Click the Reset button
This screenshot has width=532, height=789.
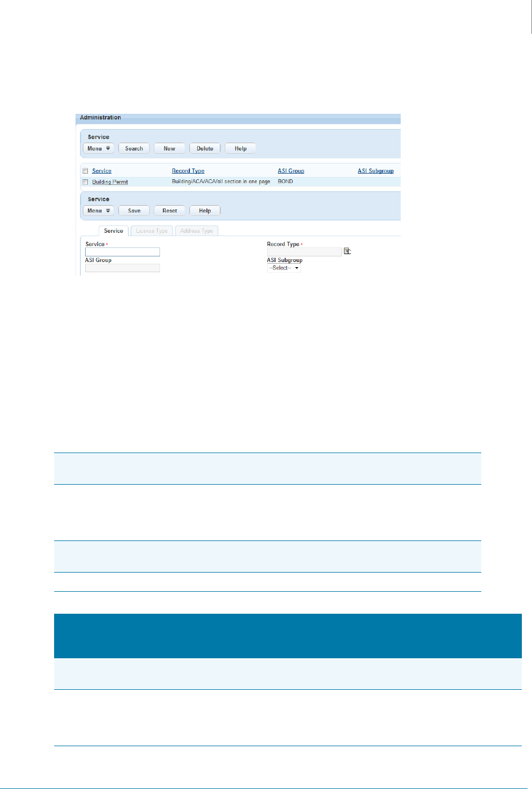170,211
